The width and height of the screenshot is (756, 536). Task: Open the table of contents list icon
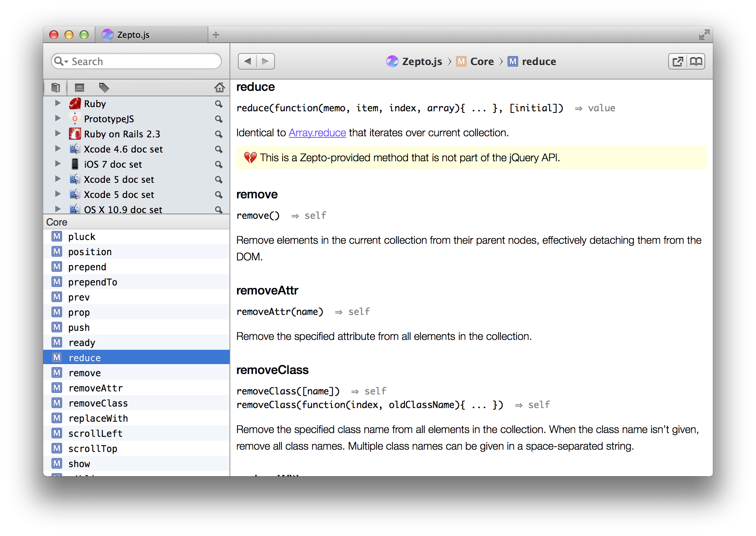79,88
